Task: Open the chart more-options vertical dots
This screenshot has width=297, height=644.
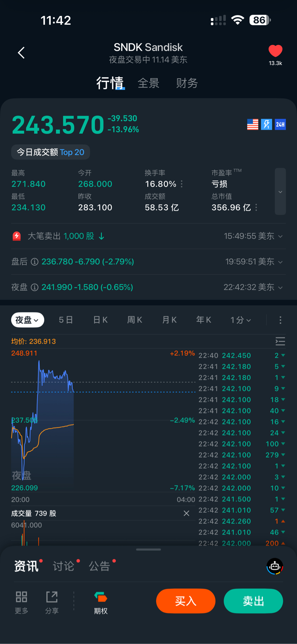Action: pos(280,320)
